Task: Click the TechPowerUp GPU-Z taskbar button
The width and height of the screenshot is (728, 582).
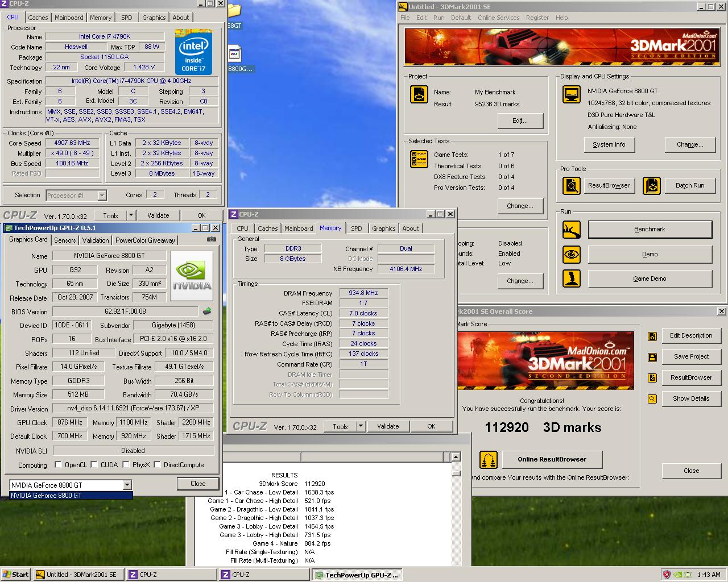Action: pos(357,575)
